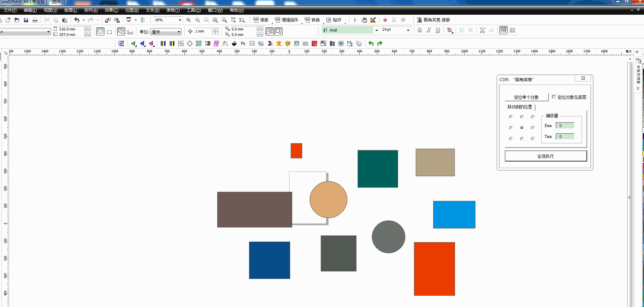The height and width of the screenshot is (307, 644).
Task: Click the Xmm offset input field
Action: pos(565,126)
